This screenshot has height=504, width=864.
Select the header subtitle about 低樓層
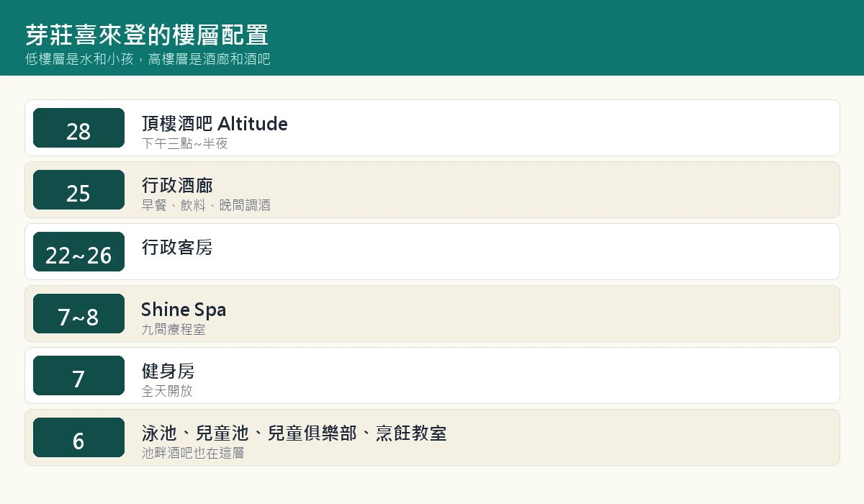(148, 59)
